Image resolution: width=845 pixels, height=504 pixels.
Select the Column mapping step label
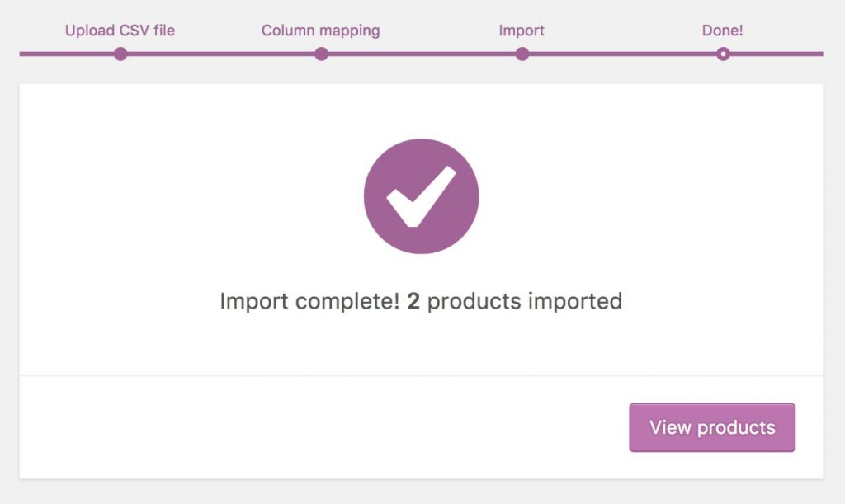[x=321, y=31]
